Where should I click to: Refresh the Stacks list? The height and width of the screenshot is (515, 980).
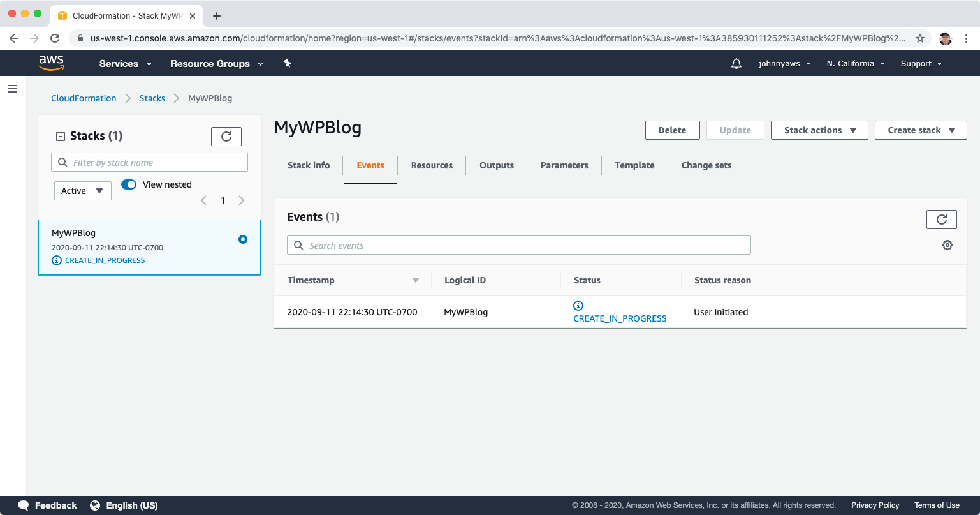click(226, 137)
